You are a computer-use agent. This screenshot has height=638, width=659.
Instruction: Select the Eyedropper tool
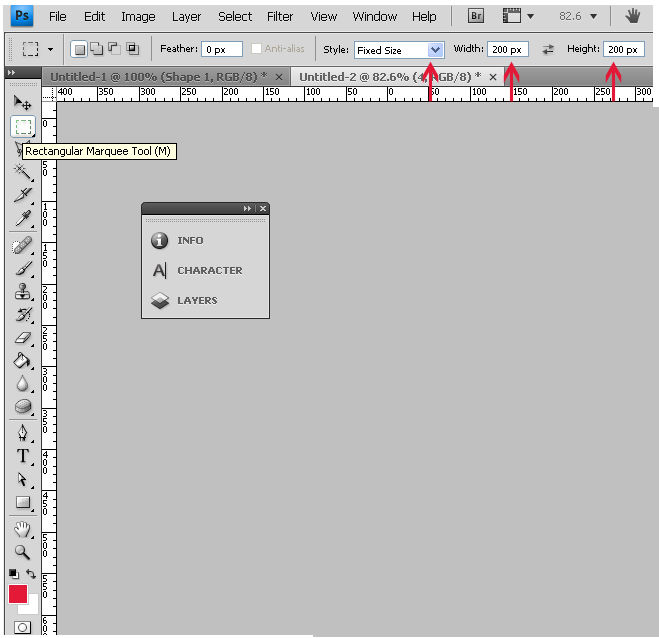click(x=22, y=219)
